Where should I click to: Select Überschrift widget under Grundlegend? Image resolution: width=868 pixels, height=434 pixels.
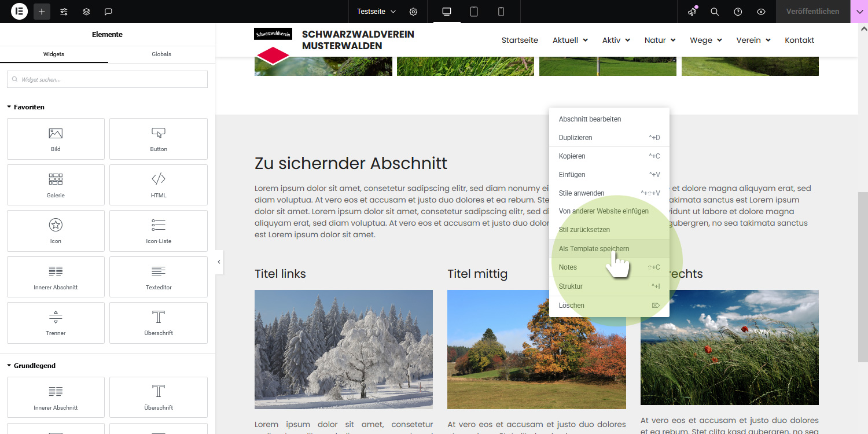click(159, 397)
